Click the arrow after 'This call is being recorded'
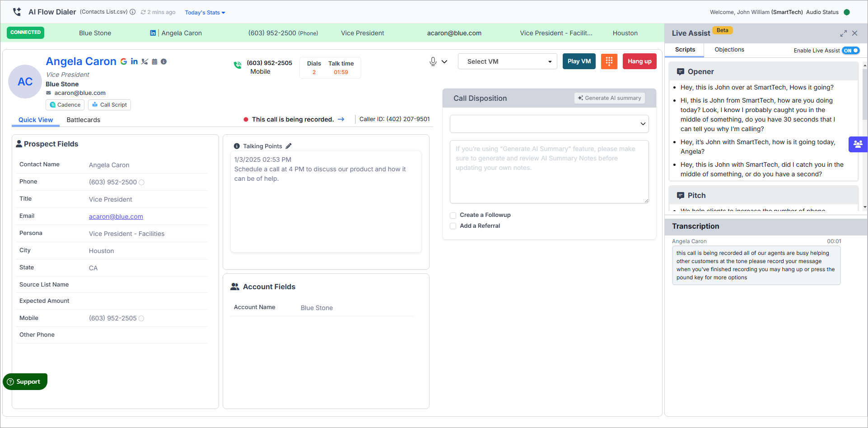Screen dimensions: 868x428 click(341, 119)
